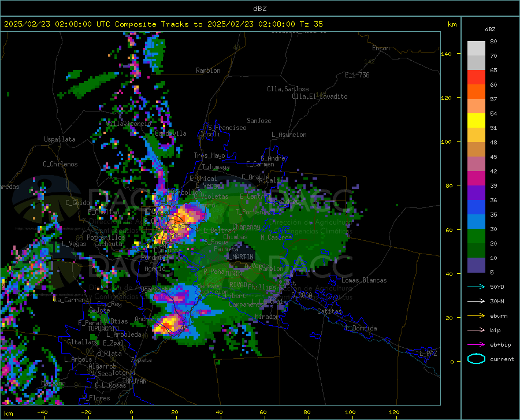The image size is (520, 420).
Task: Pick the dark purple 10-5 legend swatch
Action: coord(476,265)
